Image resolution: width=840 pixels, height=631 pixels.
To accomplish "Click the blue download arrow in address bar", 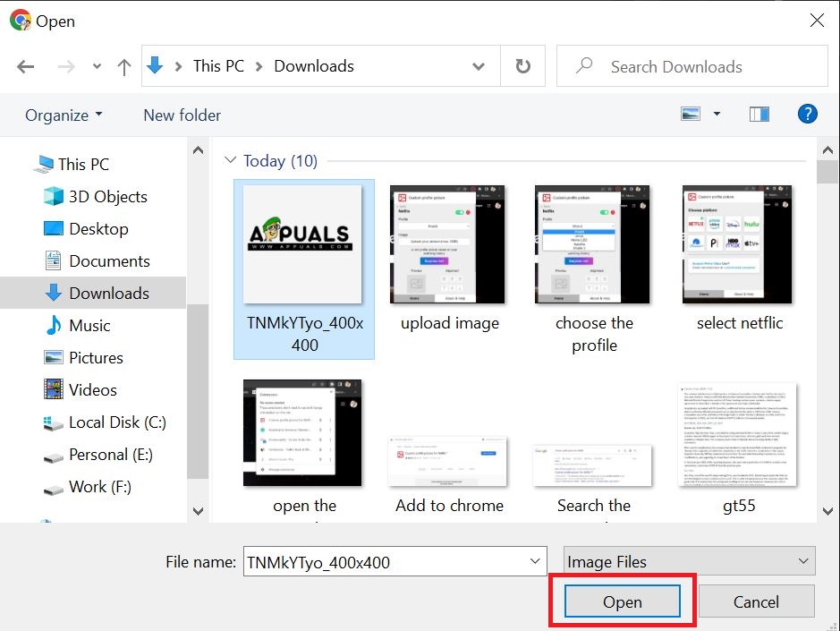I will pyautogui.click(x=155, y=65).
